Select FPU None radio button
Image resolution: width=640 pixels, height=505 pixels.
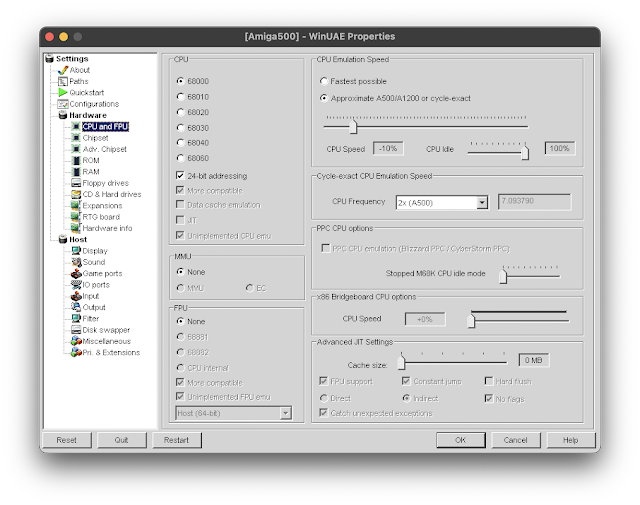tap(180, 321)
